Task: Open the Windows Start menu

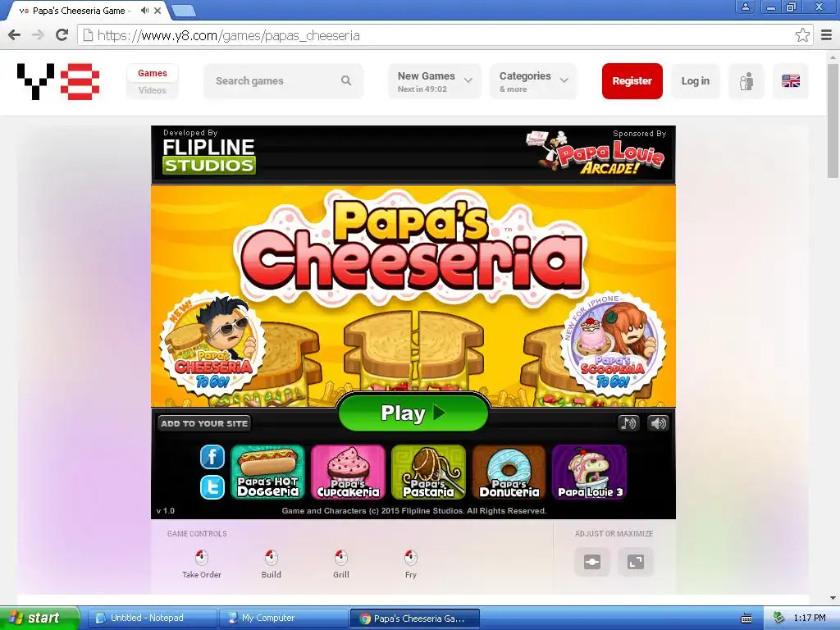Action: [x=39, y=618]
